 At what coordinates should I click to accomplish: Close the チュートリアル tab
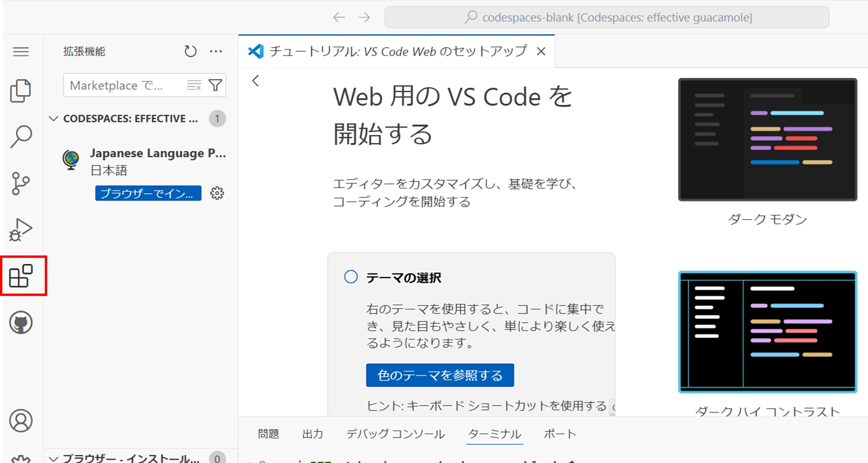(541, 51)
